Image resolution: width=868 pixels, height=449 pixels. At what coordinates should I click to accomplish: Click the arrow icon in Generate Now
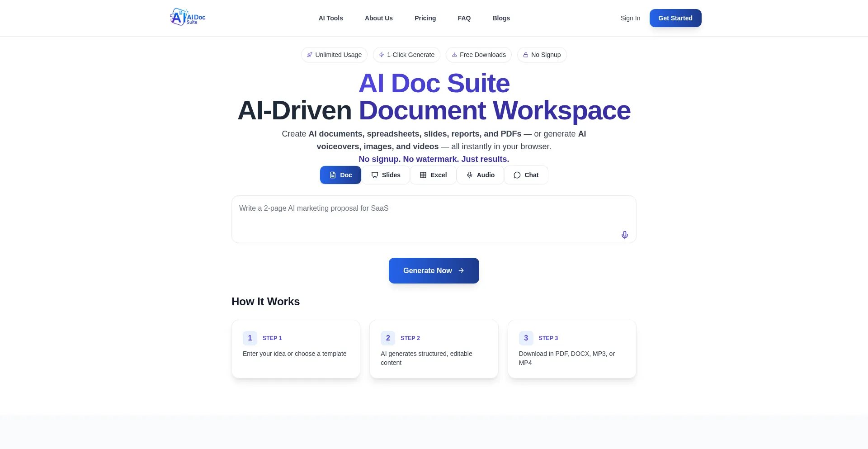(461, 270)
